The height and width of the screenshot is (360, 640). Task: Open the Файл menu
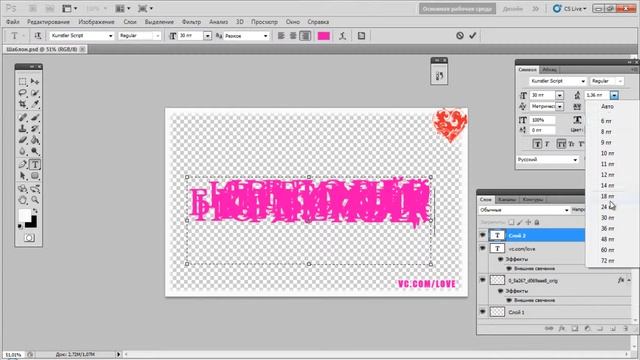(13, 22)
